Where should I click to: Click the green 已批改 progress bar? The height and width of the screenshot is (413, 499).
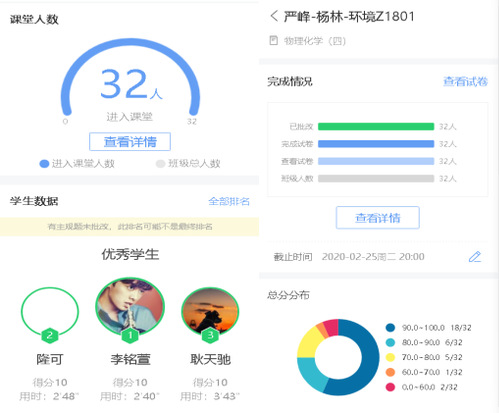[x=376, y=126]
